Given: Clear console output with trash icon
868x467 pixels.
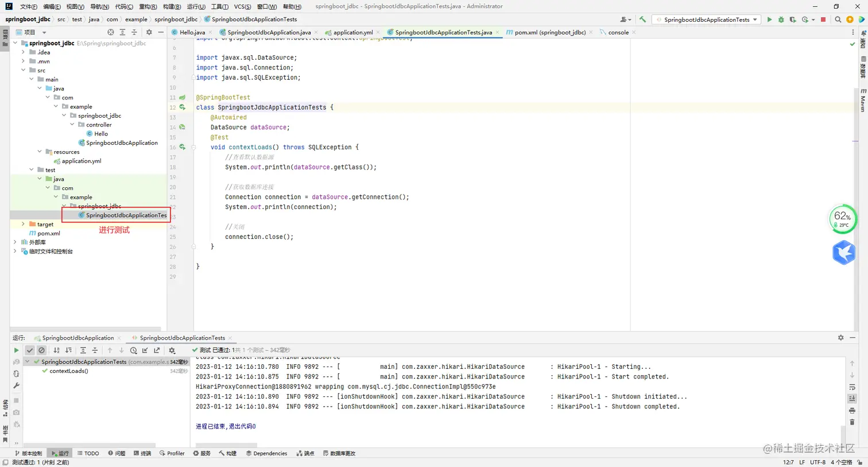Looking at the screenshot, I should [x=852, y=422].
